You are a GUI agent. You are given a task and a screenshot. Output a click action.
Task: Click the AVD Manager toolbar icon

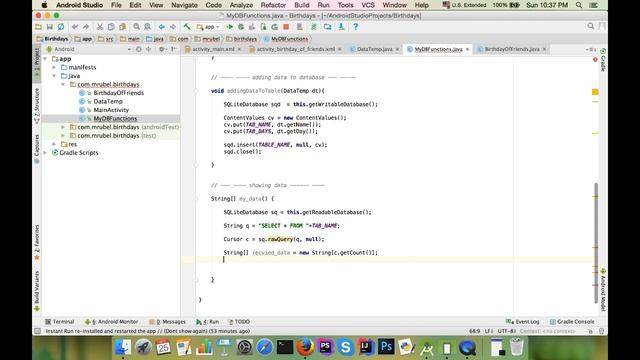(300, 27)
